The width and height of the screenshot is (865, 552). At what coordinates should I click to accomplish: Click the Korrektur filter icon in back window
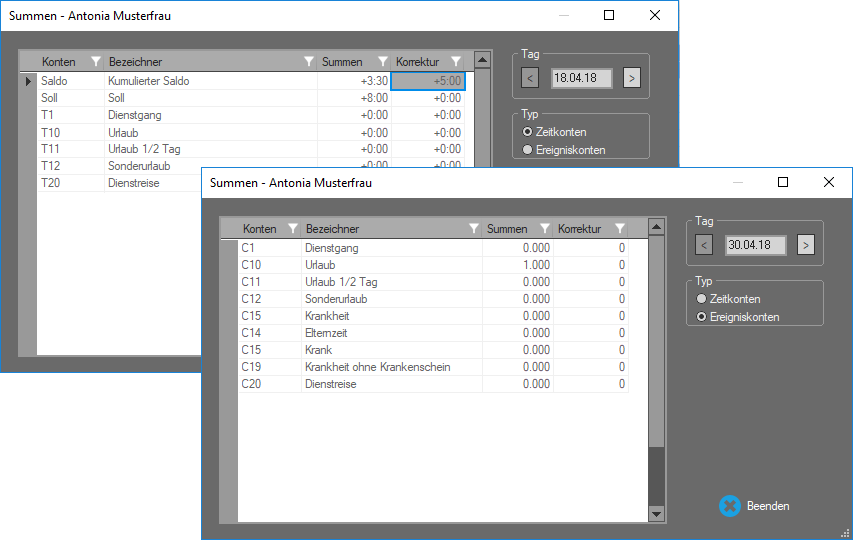[456, 62]
